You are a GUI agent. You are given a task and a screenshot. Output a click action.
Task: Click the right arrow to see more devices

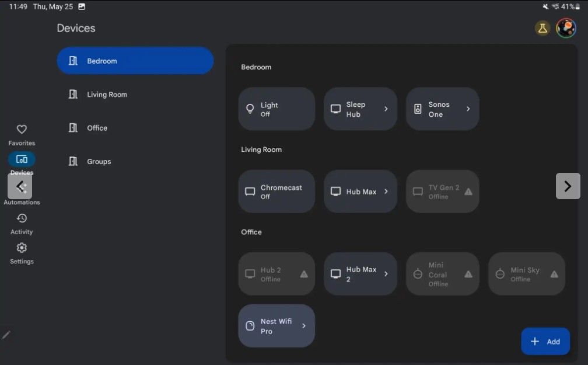click(567, 186)
